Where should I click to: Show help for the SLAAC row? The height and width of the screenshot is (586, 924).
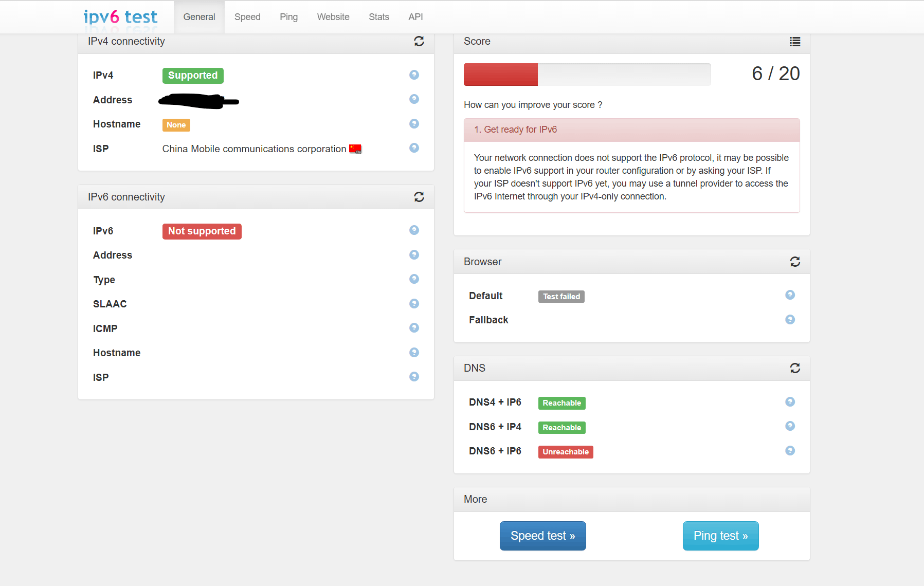(414, 303)
